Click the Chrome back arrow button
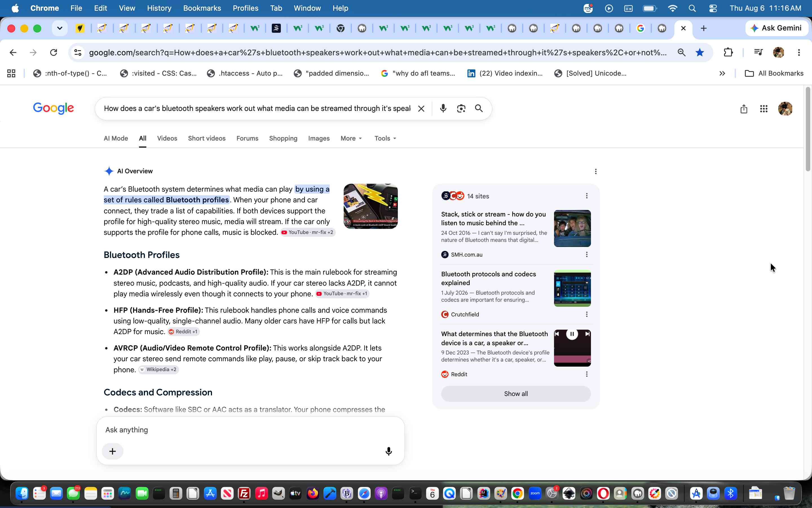 click(x=13, y=52)
